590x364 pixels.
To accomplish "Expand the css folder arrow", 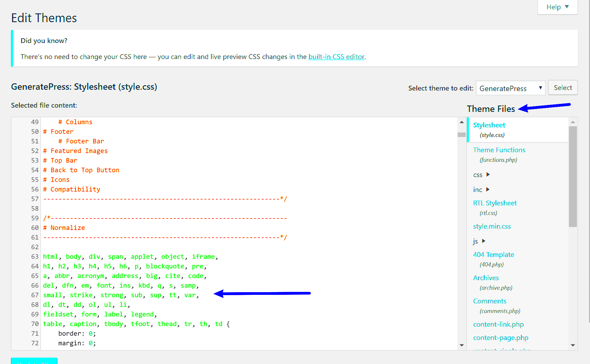I will click(488, 174).
